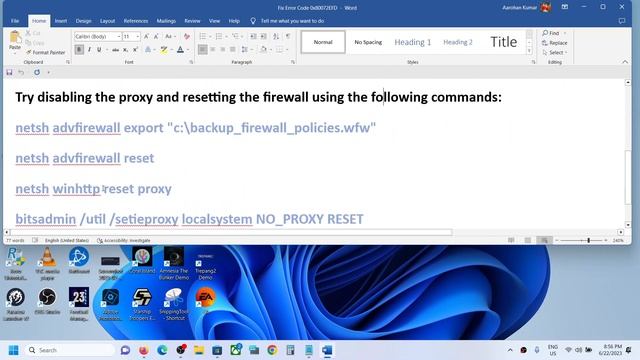Toggle Italic formatting

pyautogui.click(x=89, y=50)
